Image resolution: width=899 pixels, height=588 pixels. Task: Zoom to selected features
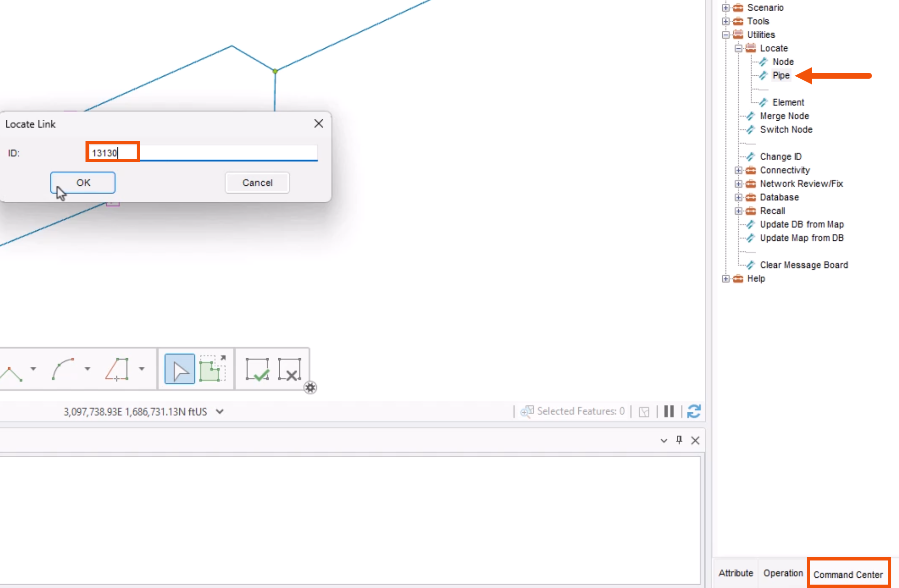coord(528,411)
